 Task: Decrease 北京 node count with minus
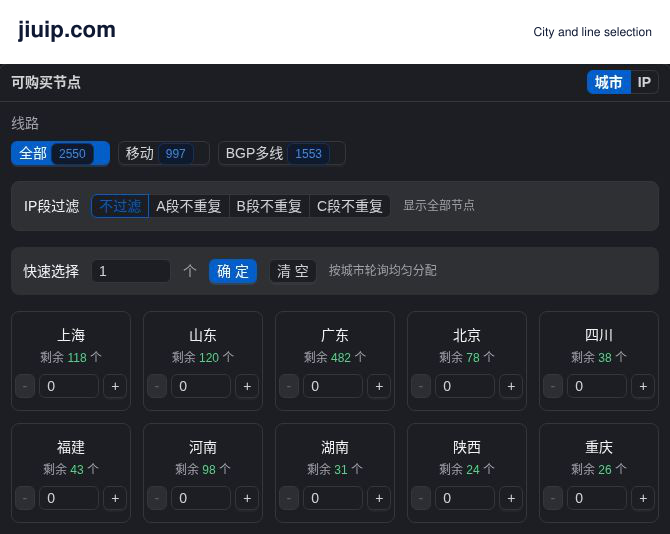click(x=421, y=386)
